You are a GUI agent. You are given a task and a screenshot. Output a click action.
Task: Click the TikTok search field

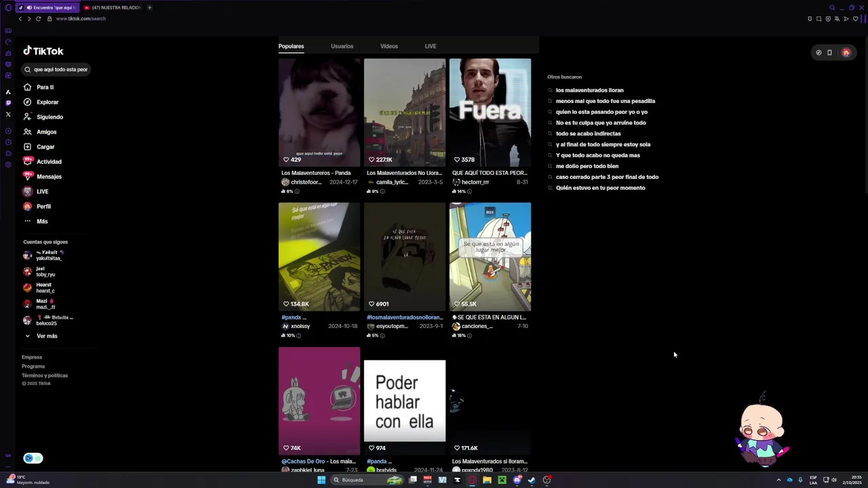click(x=56, y=69)
